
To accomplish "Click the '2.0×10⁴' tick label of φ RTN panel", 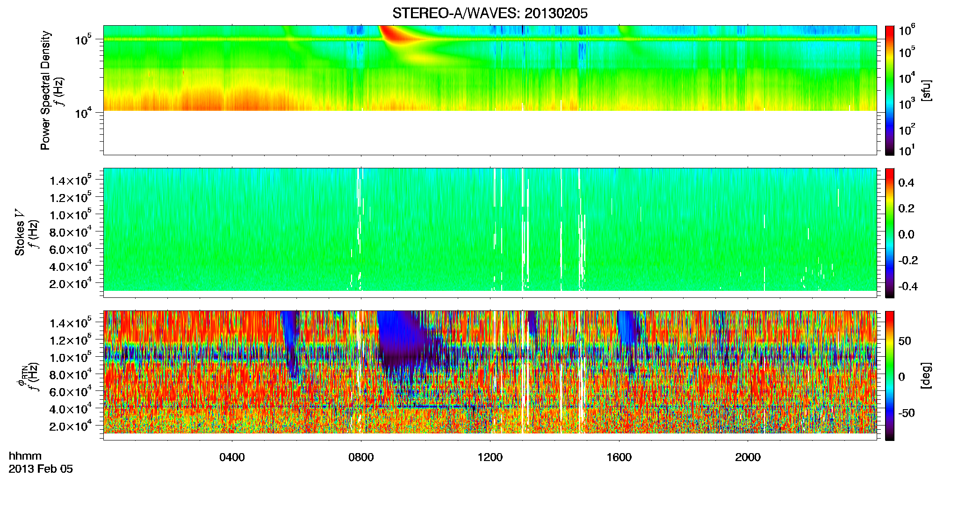I will 71,426.
